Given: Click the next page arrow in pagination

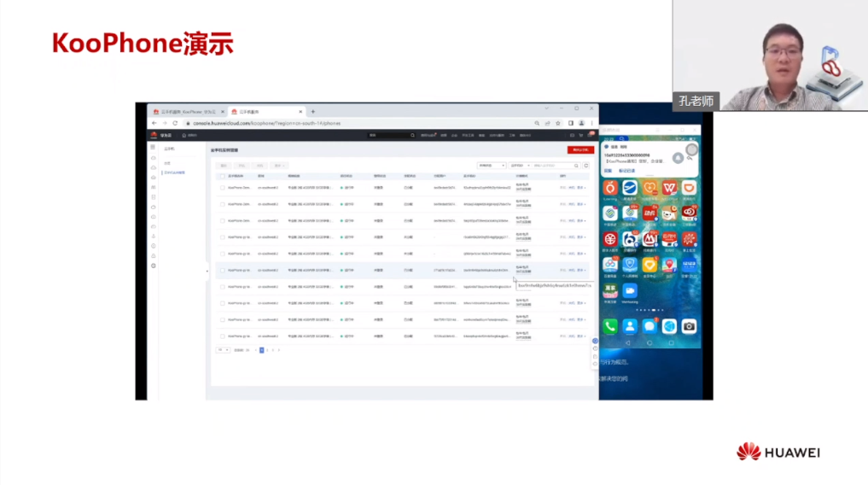Looking at the screenshot, I should [279, 350].
